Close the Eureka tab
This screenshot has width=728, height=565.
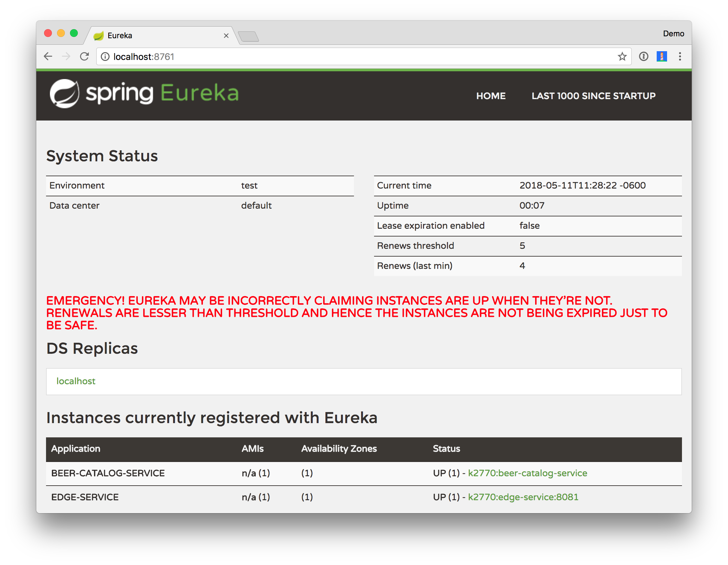pyautogui.click(x=226, y=36)
